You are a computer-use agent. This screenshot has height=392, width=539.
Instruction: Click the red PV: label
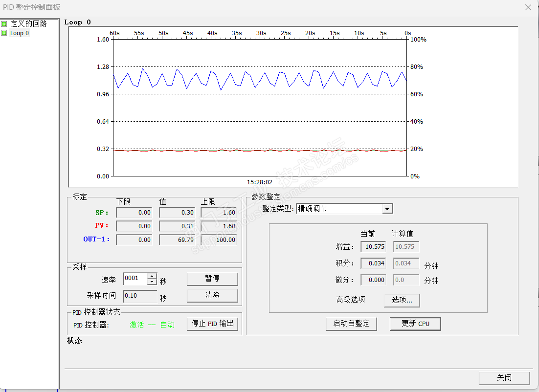(102, 226)
